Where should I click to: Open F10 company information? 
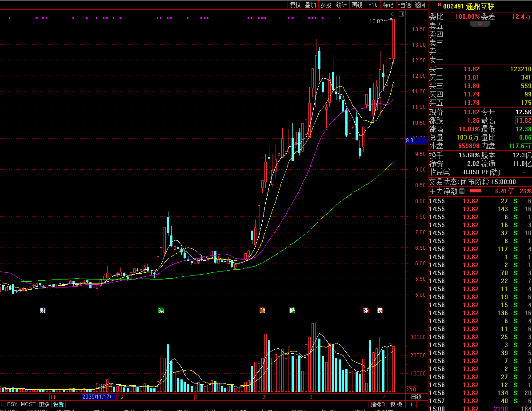click(x=372, y=5)
